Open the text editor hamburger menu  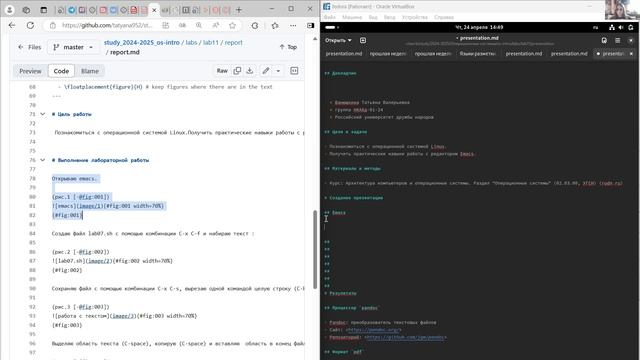(x=618, y=40)
